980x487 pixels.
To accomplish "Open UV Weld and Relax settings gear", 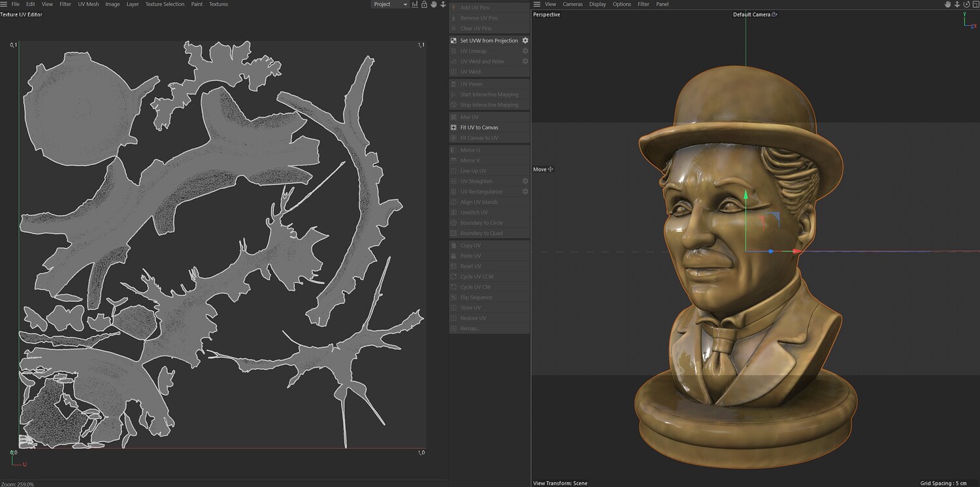I will coord(525,61).
